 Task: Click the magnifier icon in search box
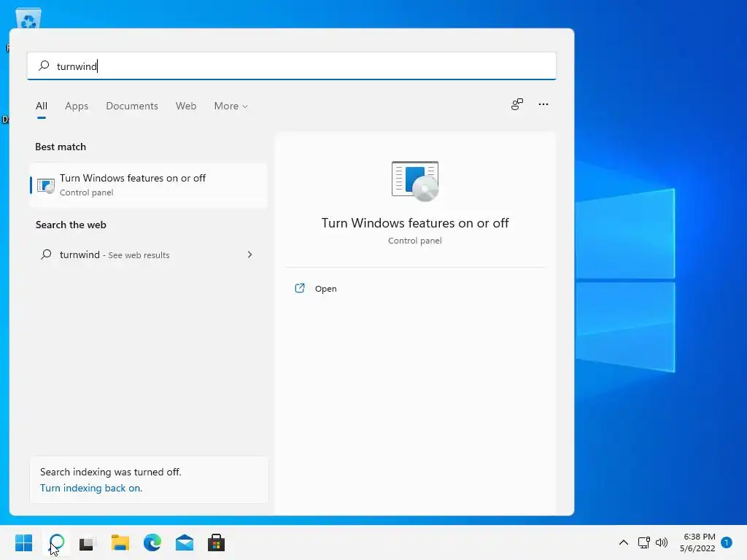coord(44,65)
